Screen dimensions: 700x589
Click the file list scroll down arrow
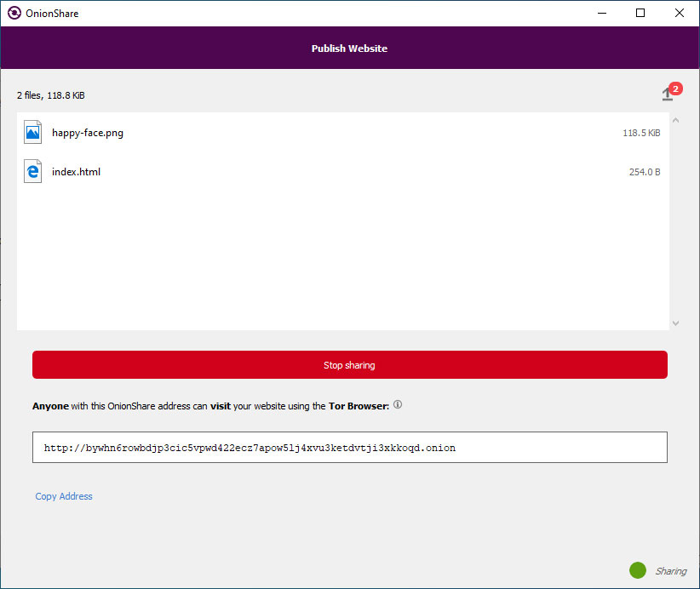coord(675,323)
